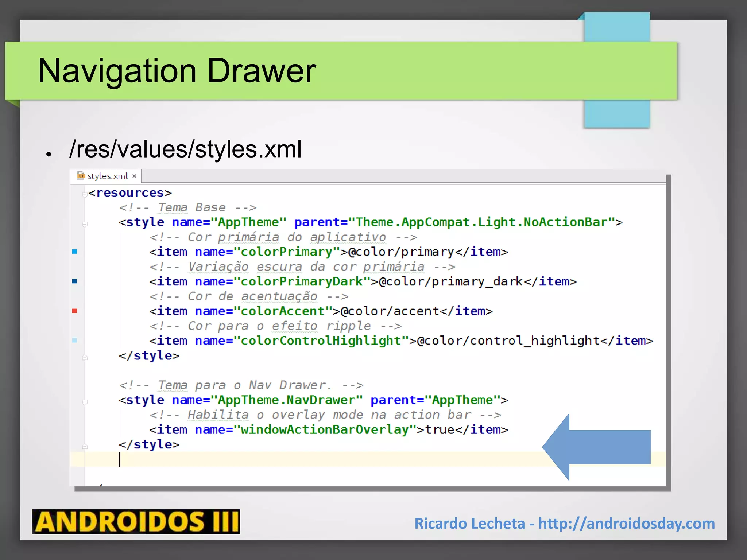The width and height of the screenshot is (747, 560).
Task: Click the "@color/accent" value
Action: pyautogui.click(x=390, y=311)
